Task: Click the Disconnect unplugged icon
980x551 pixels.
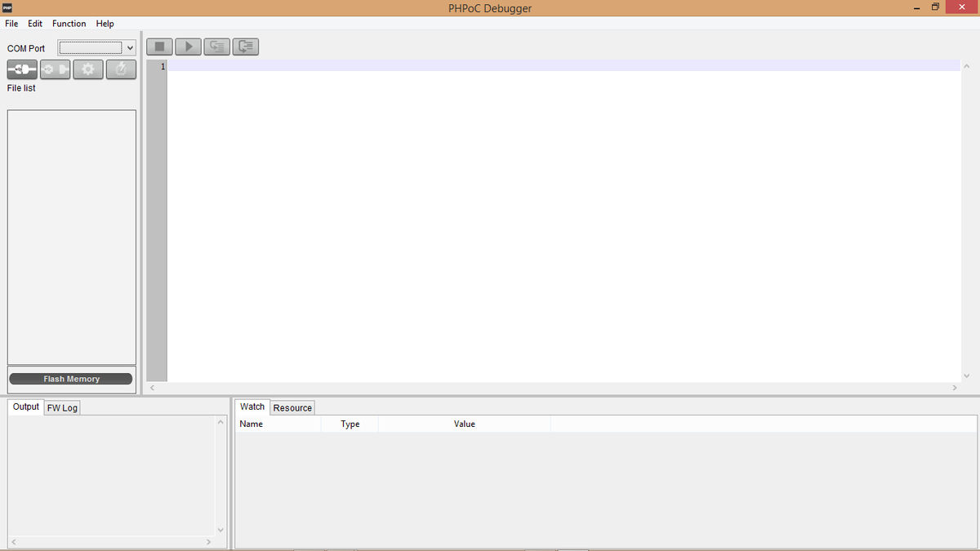Action: click(x=56, y=69)
